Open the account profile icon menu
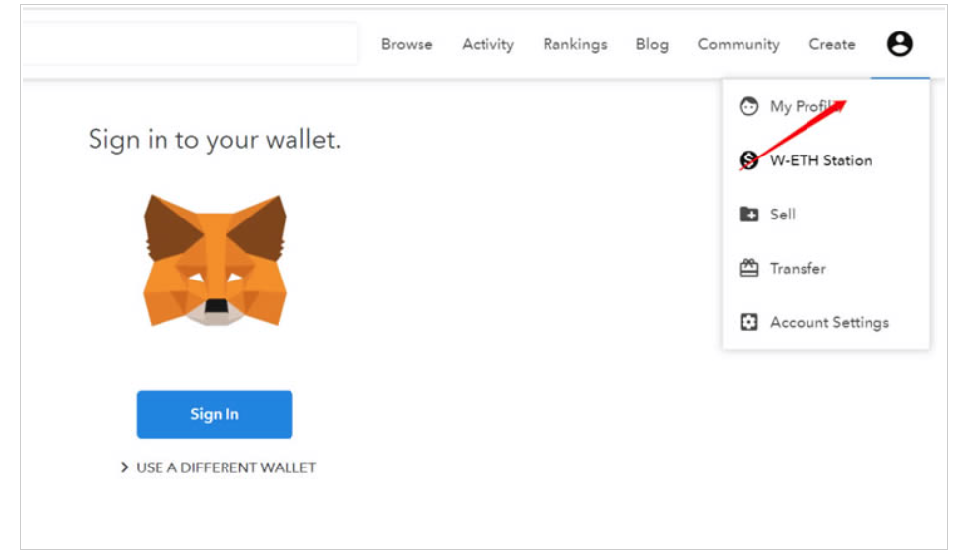 coord(899,44)
